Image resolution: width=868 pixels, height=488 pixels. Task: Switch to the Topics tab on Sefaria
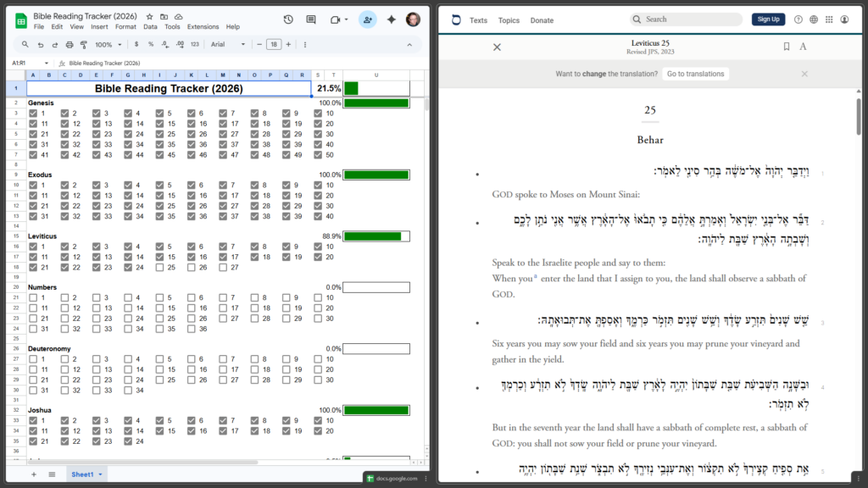509,19
